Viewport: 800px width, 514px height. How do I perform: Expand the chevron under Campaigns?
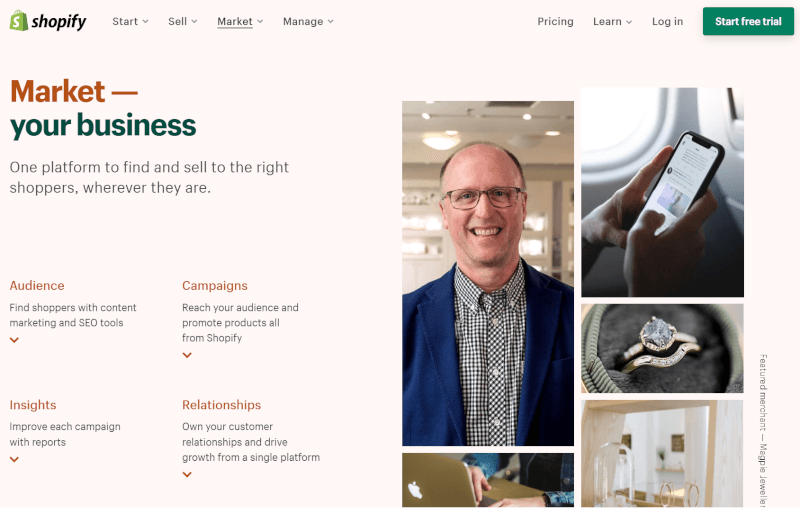[187, 355]
